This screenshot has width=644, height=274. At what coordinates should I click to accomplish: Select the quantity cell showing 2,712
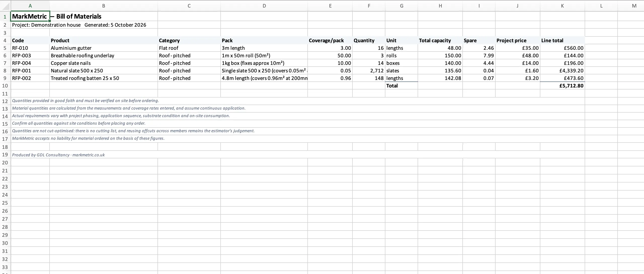pyautogui.click(x=369, y=71)
